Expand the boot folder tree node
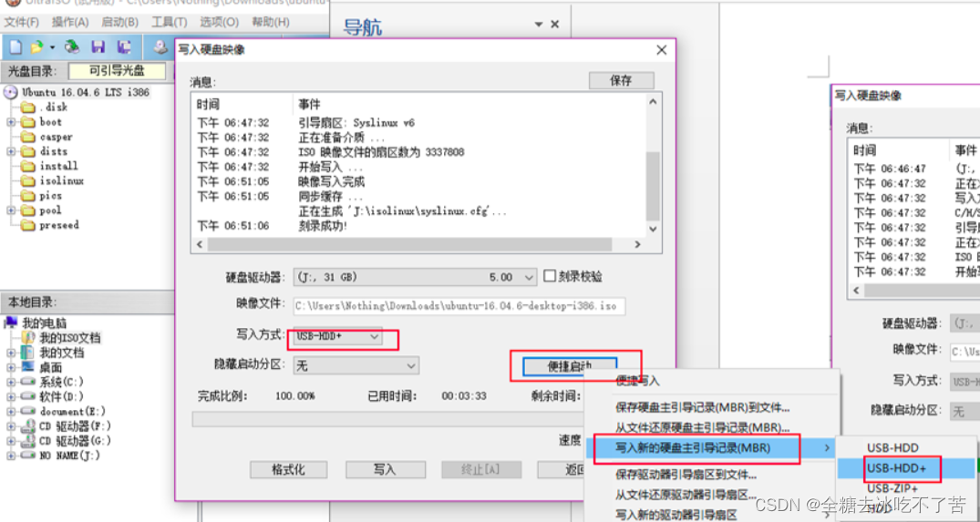Screen dimensions: 980x522 (x=11, y=122)
